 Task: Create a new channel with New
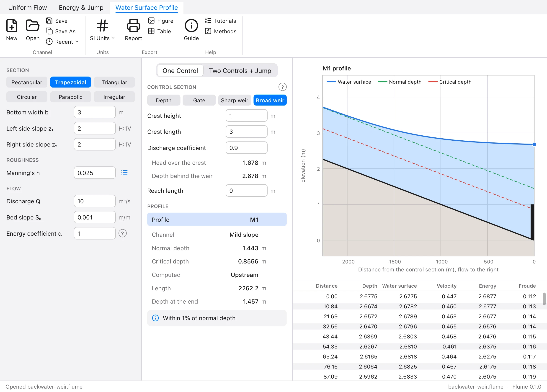click(12, 30)
